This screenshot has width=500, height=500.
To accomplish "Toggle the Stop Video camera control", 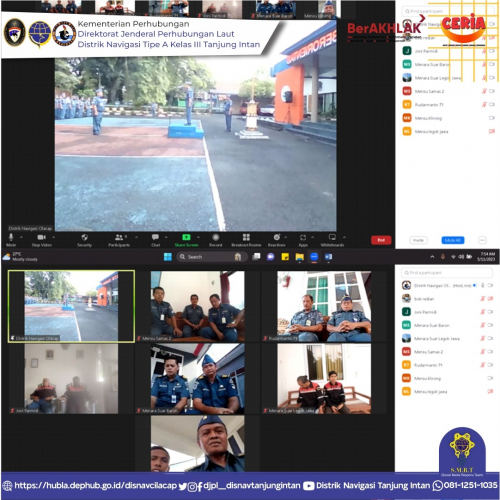I will (42, 240).
